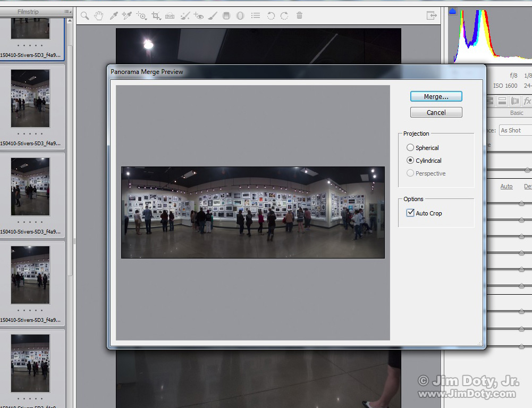Click the filmstrip scrollbar up arrow
Viewport: 532px width, 408px height.
[x=70, y=21]
